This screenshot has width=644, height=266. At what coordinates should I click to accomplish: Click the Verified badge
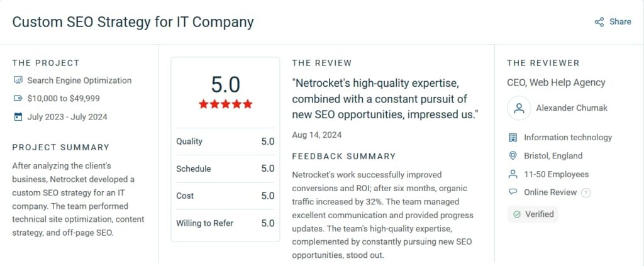(533, 214)
